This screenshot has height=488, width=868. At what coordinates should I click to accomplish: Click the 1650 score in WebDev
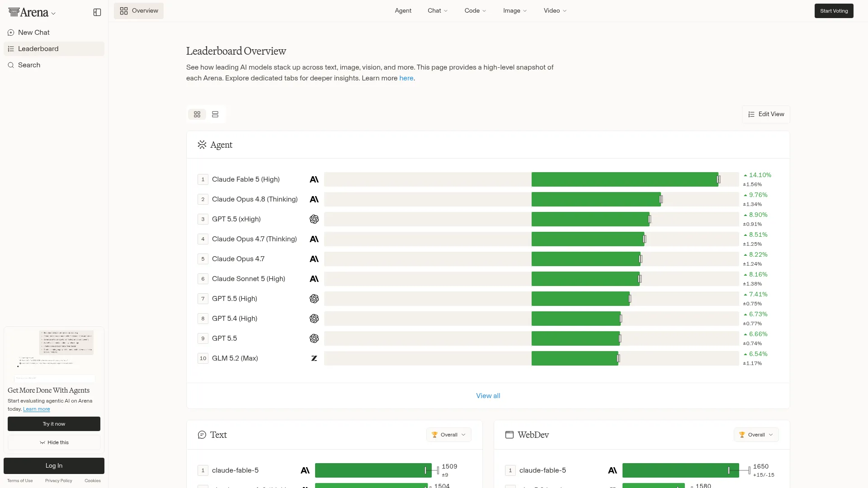pyautogui.click(x=761, y=466)
